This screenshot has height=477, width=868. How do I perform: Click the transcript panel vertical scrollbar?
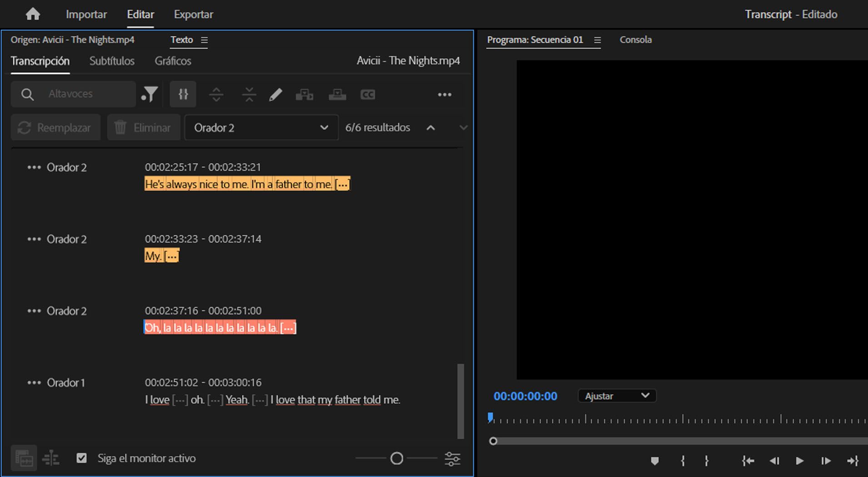(x=461, y=401)
